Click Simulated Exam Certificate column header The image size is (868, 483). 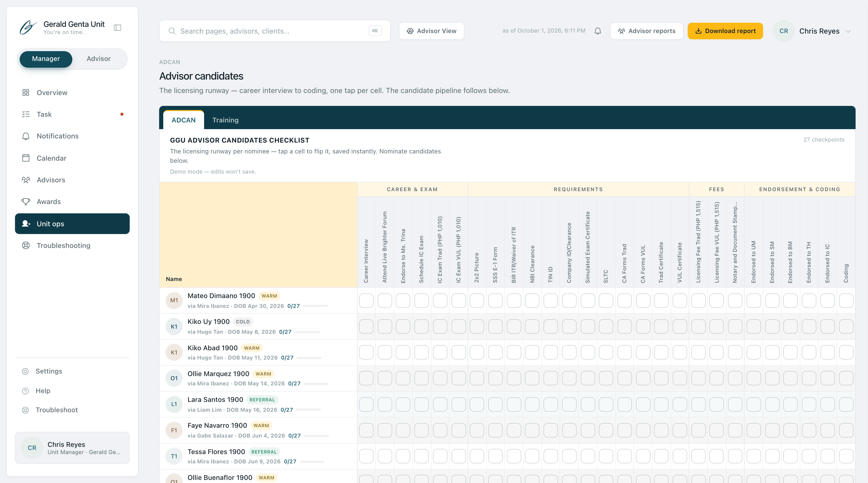point(588,247)
